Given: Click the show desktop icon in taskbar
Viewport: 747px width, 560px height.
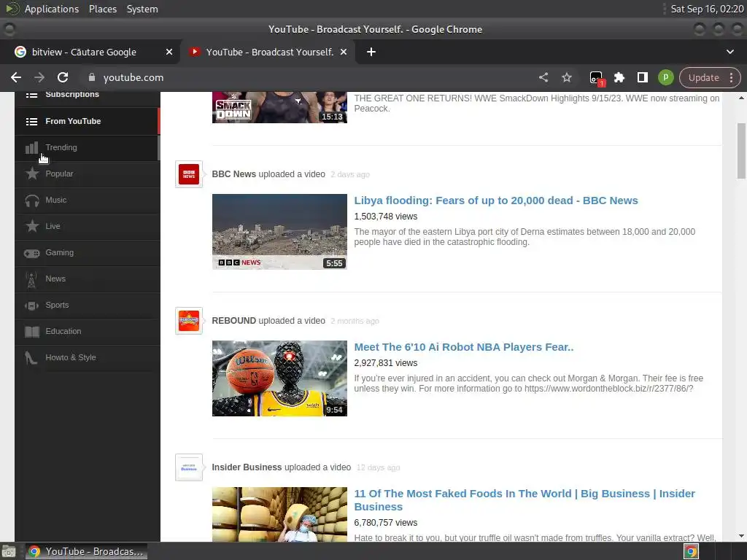Looking at the screenshot, I should [x=8, y=552].
